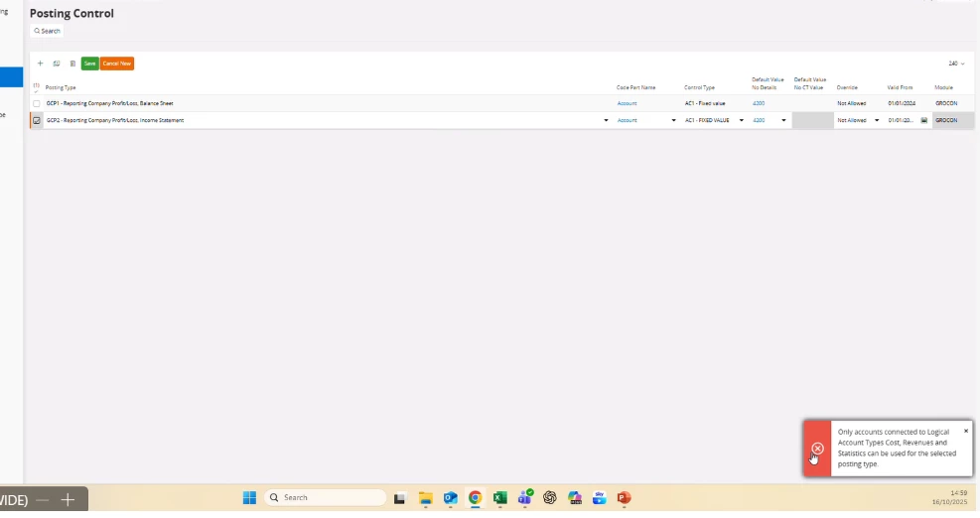Sort by the Posting Type column header
Screen dimensions: 980x518
61,87
